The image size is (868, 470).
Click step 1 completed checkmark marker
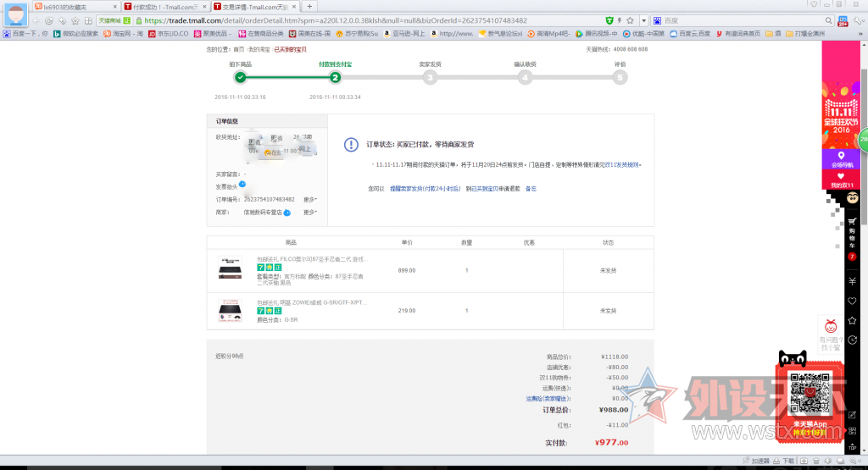[x=240, y=77]
